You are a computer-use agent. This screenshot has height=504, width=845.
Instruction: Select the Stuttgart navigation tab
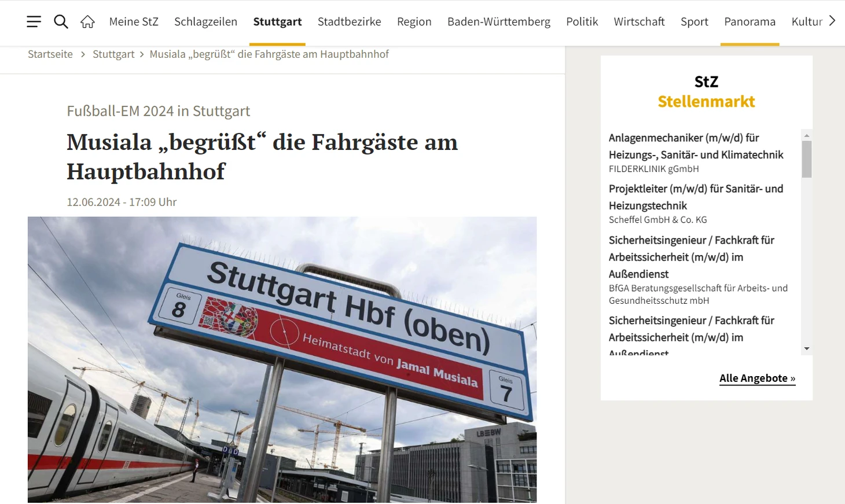coord(277,22)
